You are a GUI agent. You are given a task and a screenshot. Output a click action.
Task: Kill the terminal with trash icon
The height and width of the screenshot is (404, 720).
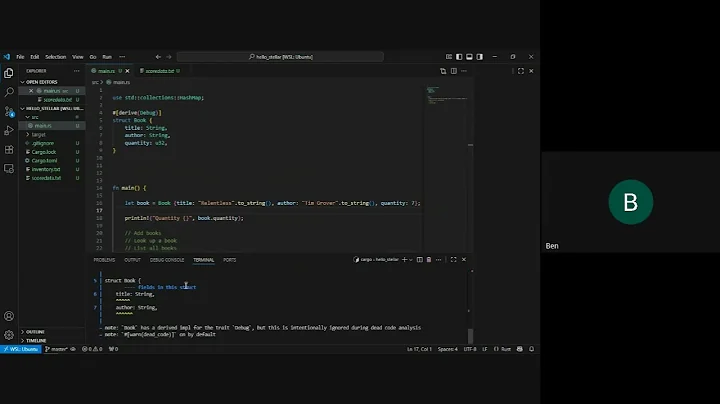429,259
